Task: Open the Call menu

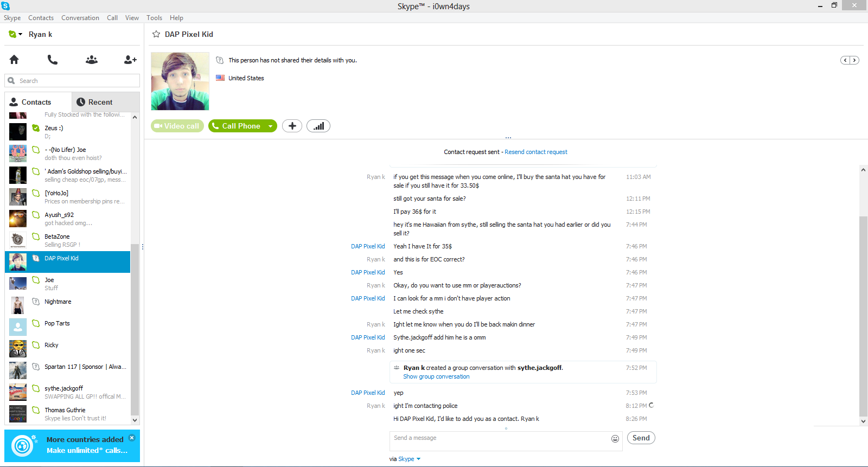Action: 112,18
